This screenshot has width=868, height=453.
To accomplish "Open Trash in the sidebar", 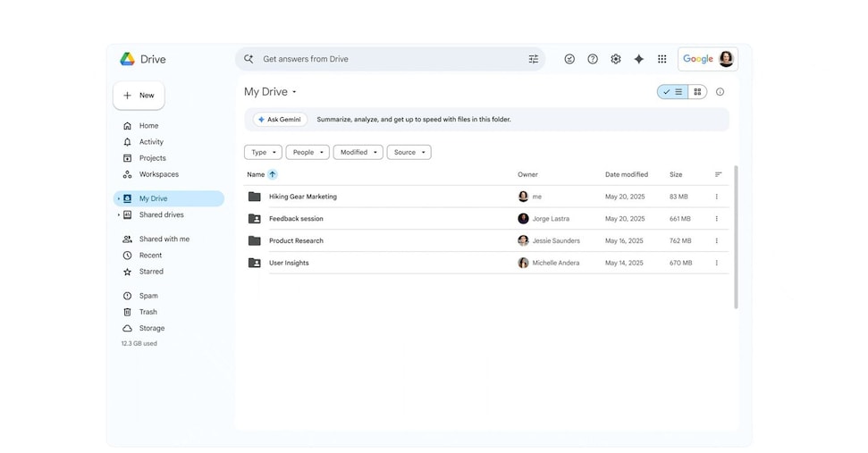I will (147, 312).
